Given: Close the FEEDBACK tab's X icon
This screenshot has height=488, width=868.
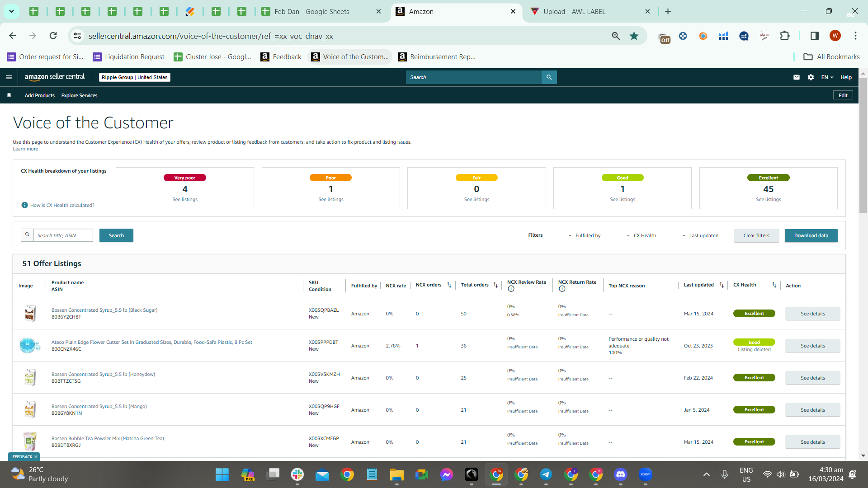Looking at the screenshot, I should (36, 457).
